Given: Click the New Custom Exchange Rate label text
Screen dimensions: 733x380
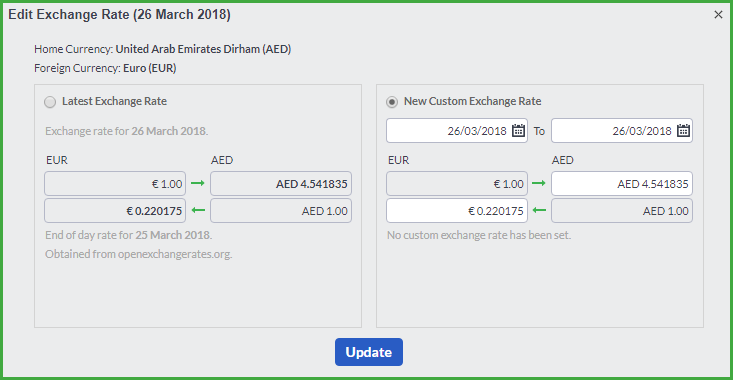Looking at the screenshot, I should click(x=473, y=101).
